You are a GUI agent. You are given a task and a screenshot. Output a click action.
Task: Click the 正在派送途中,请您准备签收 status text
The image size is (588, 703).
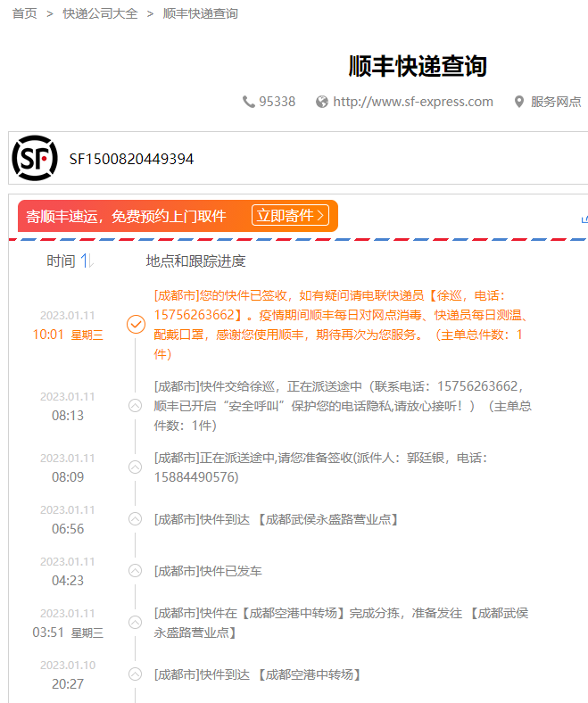tap(320, 467)
